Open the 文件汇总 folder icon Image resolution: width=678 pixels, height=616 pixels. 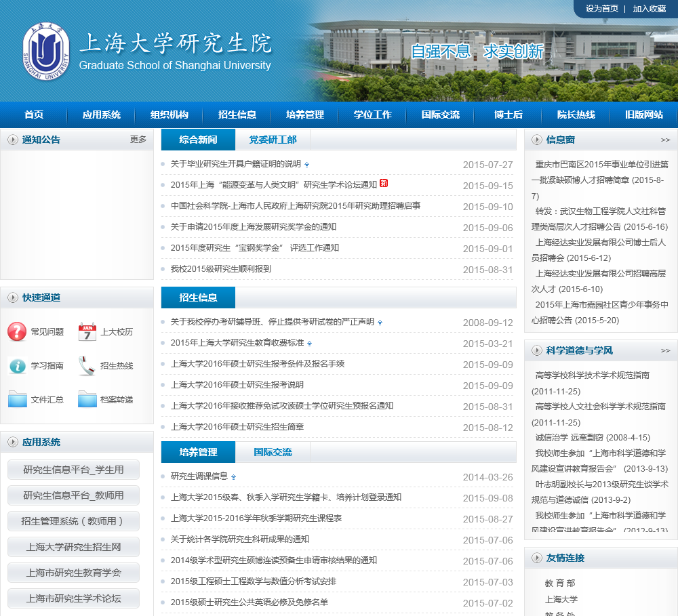coord(18,399)
